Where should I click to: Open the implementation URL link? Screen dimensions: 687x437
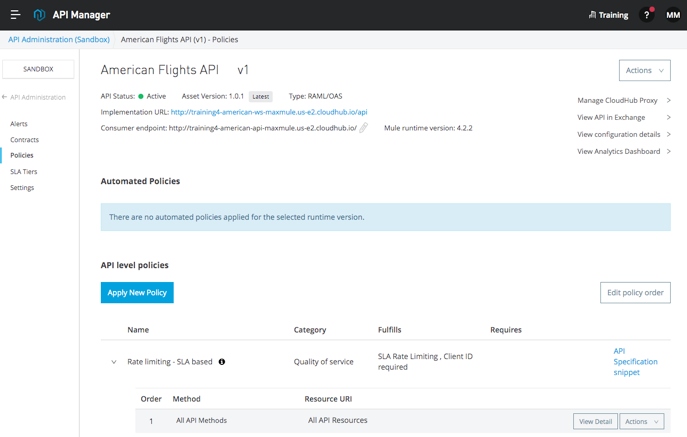point(269,112)
